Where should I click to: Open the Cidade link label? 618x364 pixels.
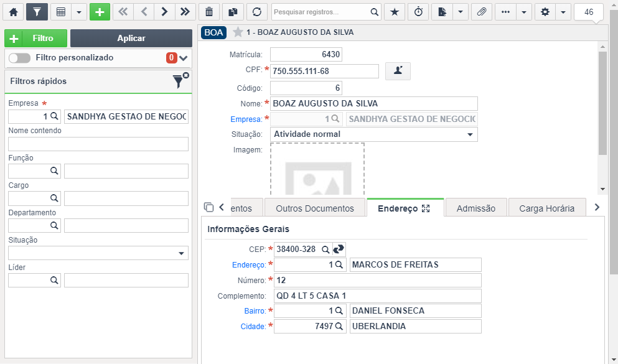point(253,327)
